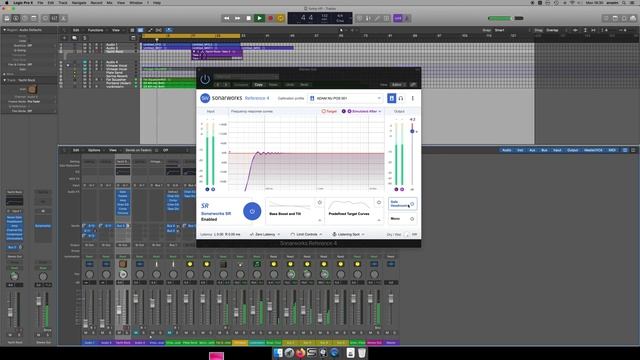Click Paste in the plug-in header
Image resolution: width=640 pixels, height=360 pixels.
[x=273, y=84]
